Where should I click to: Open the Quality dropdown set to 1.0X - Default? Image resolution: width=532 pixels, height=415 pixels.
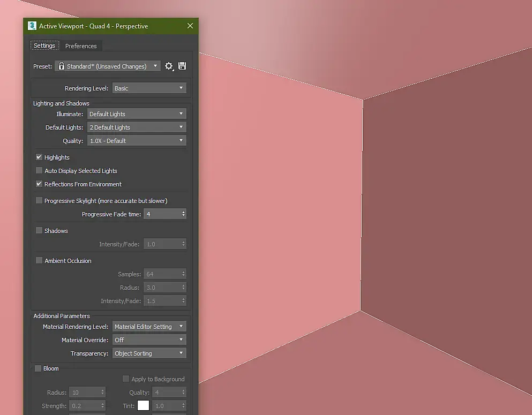tap(137, 141)
